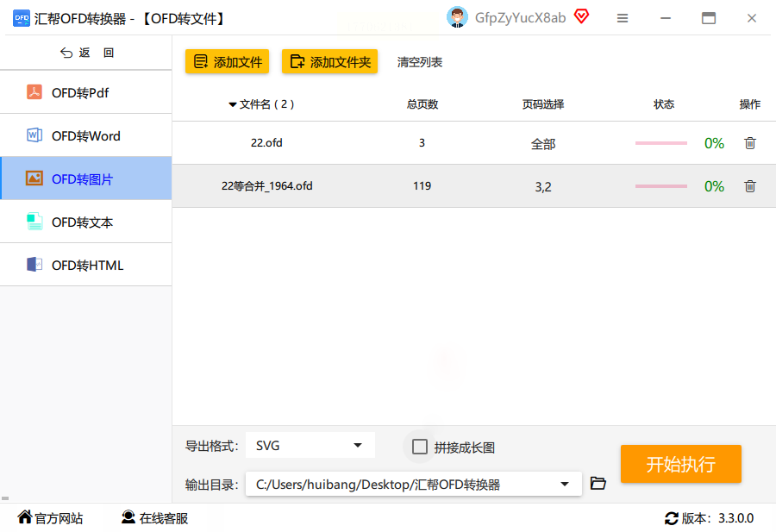The image size is (776, 532).
Task: Select the OFD转Word sidebar item
Action: tap(85, 136)
